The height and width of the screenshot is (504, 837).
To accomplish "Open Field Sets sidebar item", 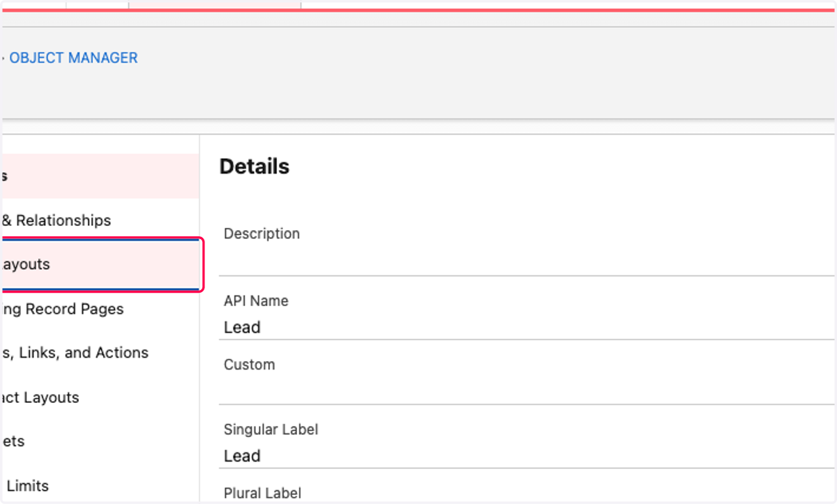I will 100,441.
